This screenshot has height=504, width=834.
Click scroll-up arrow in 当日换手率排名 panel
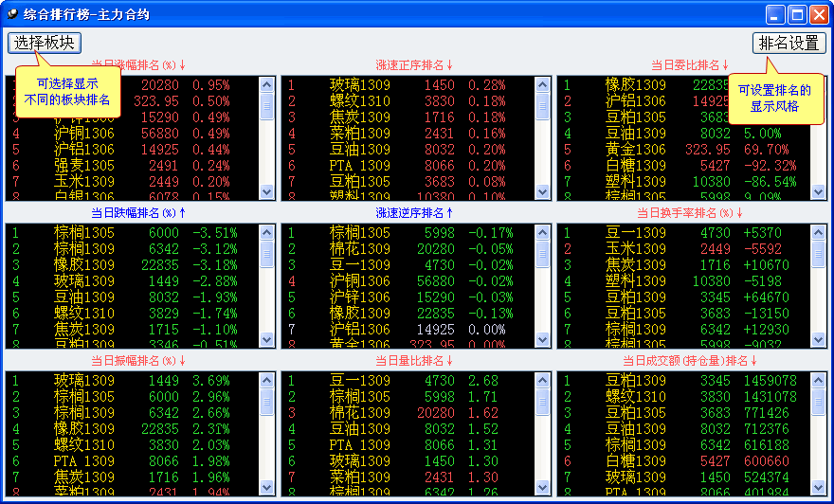tap(818, 232)
